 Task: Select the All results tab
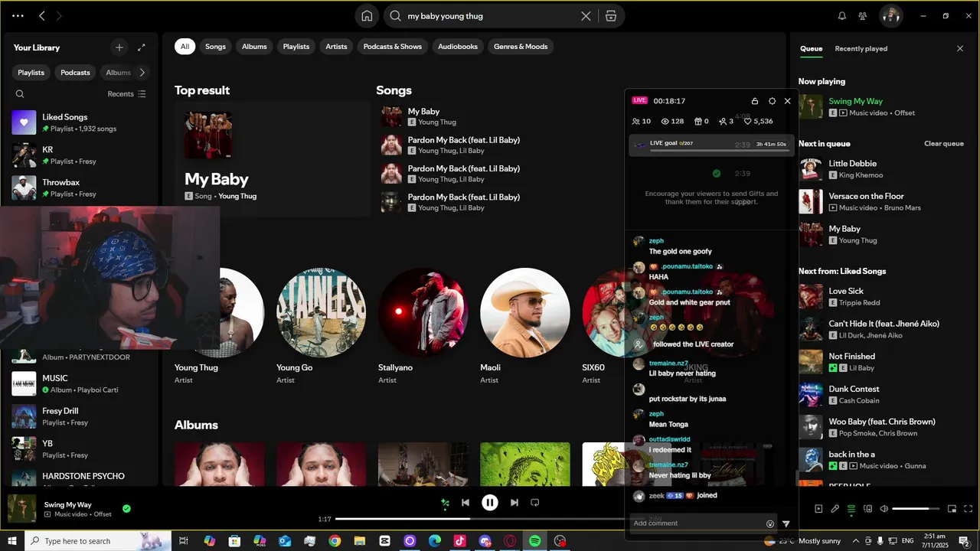pos(185,47)
